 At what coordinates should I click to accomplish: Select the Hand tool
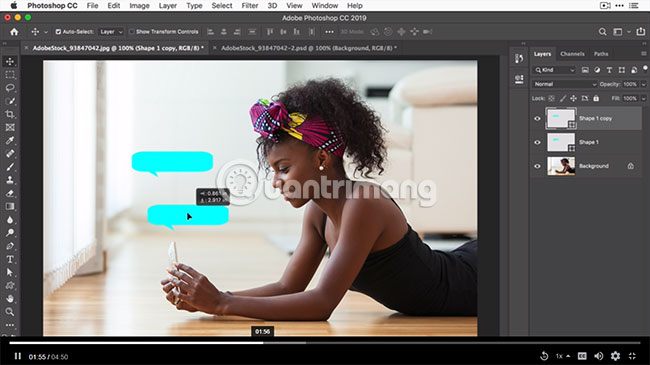point(10,299)
